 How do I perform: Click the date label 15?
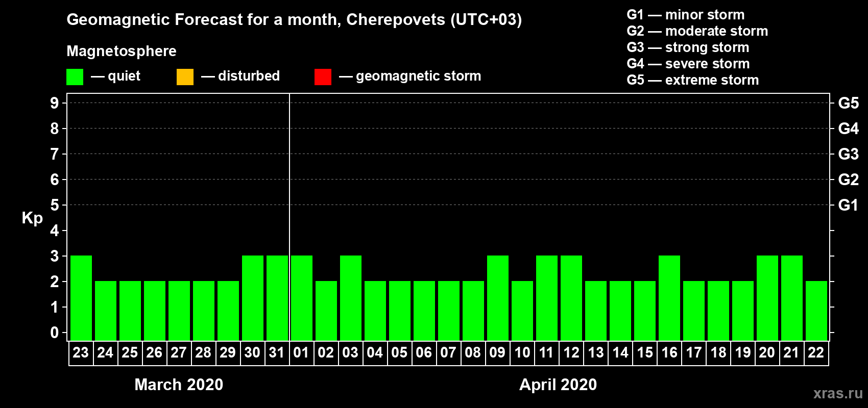(x=644, y=352)
